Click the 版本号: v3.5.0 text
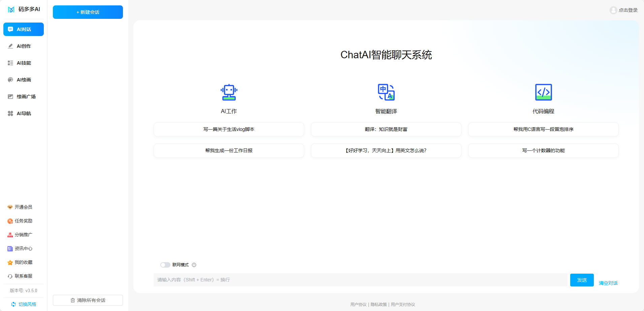 pos(24,290)
